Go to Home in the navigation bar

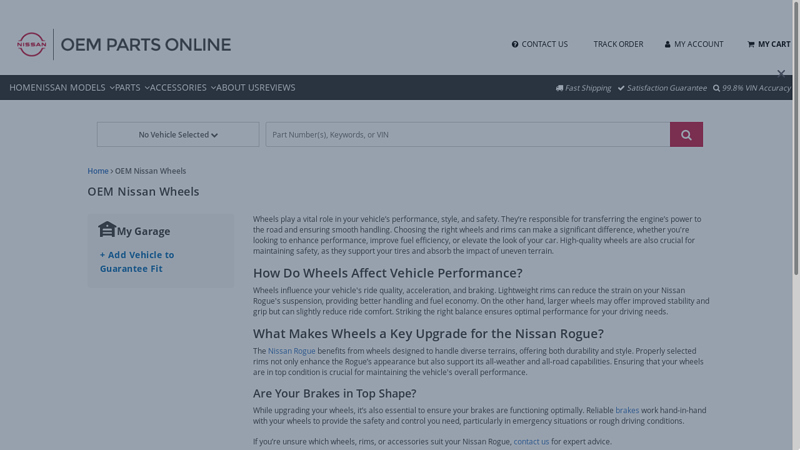click(x=22, y=88)
